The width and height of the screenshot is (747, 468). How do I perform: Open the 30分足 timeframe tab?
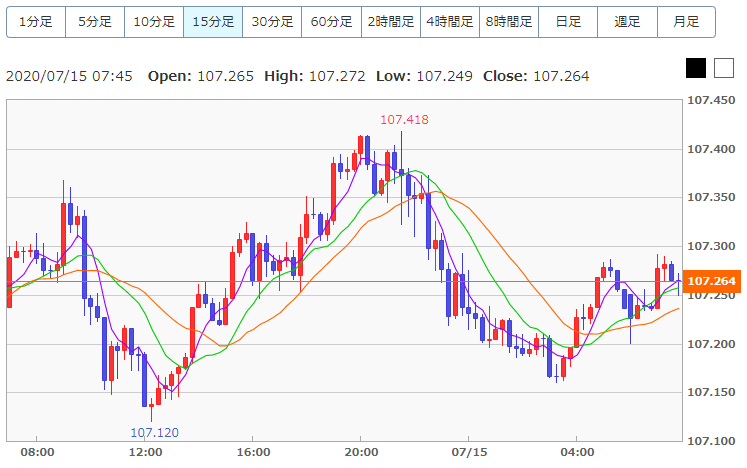[x=272, y=22]
